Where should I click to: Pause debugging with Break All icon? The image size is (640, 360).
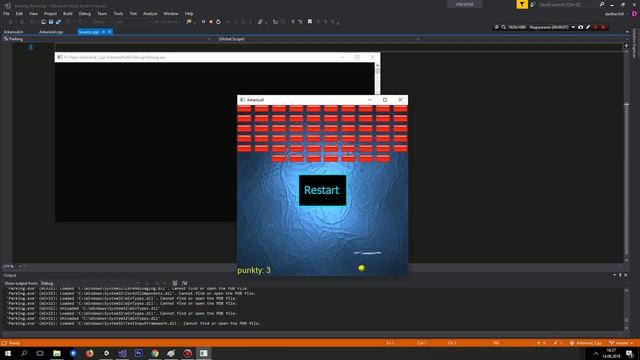coord(203,22)
